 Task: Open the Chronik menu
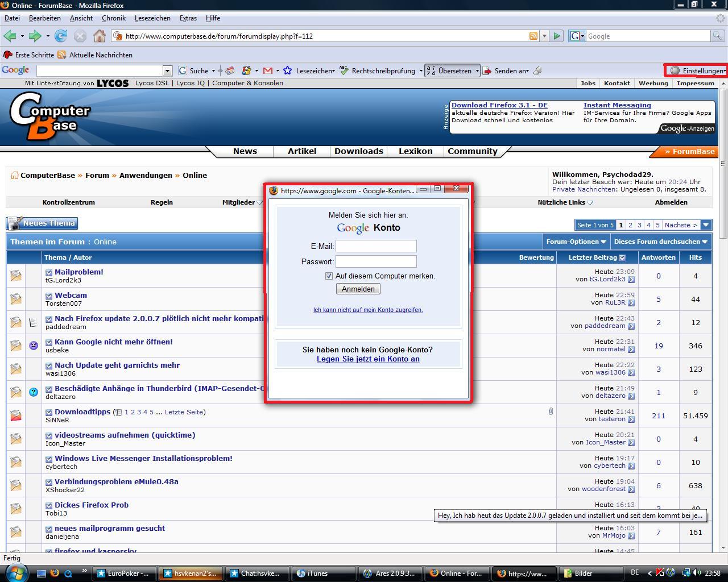114,18
